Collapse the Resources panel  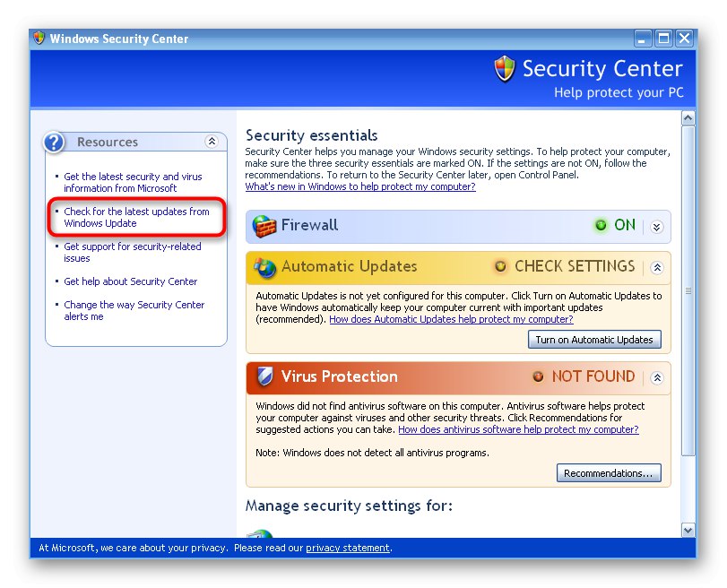[212, 142]
